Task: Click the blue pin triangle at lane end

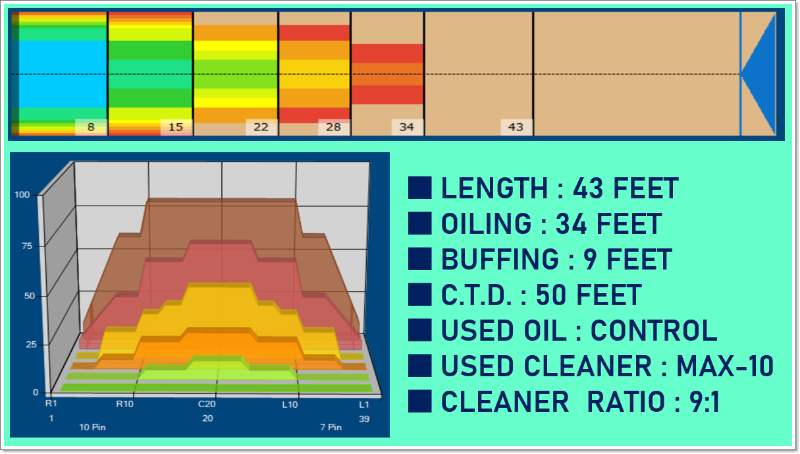Action: point(762,75)
